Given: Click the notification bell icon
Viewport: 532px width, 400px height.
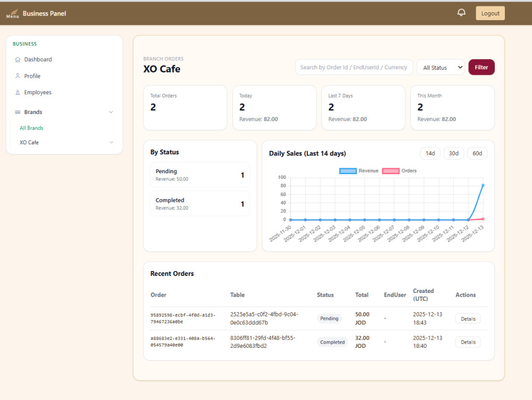Looking at the screenshot, I should coord(461,13).
